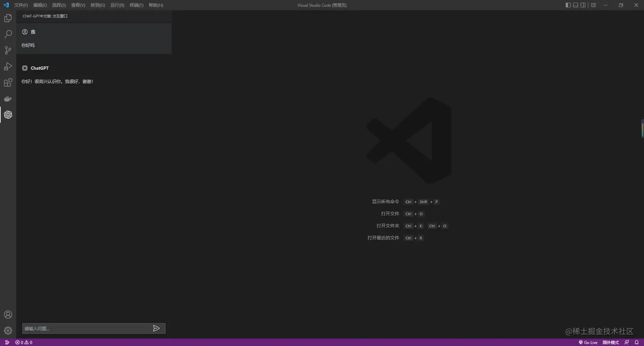Click the 我 user avatar icon
Image resolution: width=644 pixels, height=346 pixels.
point(25,32)
